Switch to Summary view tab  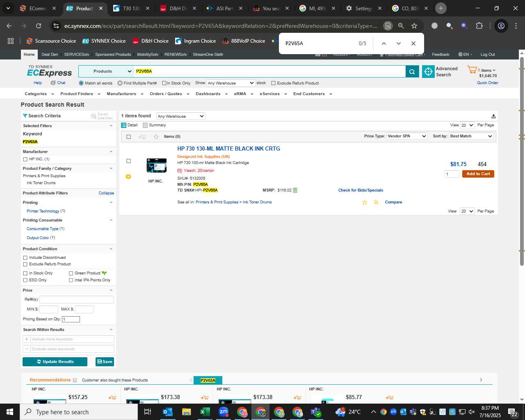pos(155,125)
